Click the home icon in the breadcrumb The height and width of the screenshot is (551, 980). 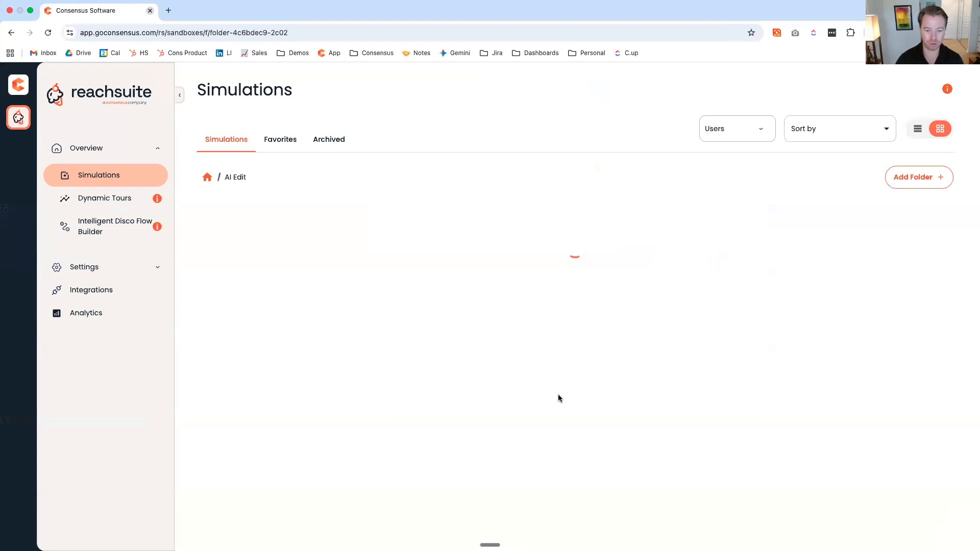point(207,177)
